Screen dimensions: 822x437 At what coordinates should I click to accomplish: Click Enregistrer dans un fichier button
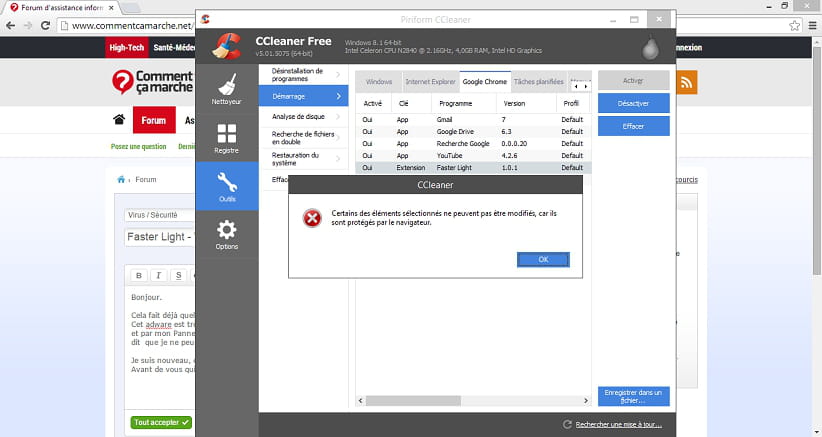pyautogui.click(x=633, y=396)
